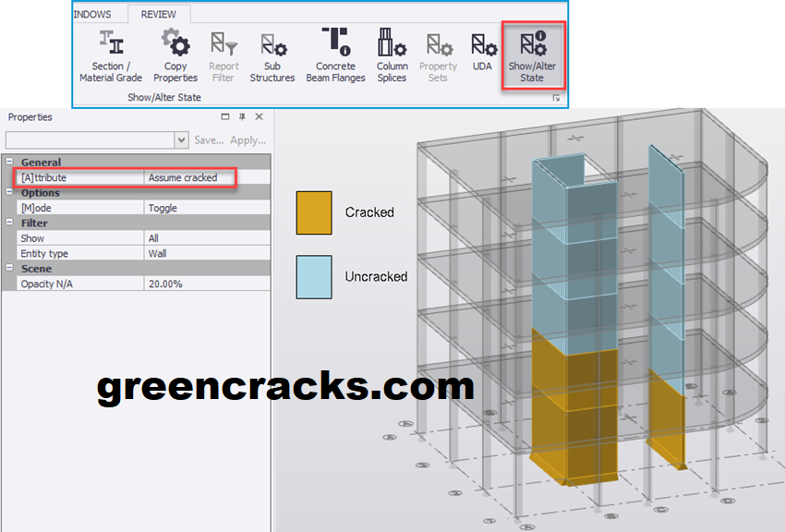Image resolution: width=785 pixels, height=532 pixels.
Task: Collapse the Filter section
Action: [9, 222]
